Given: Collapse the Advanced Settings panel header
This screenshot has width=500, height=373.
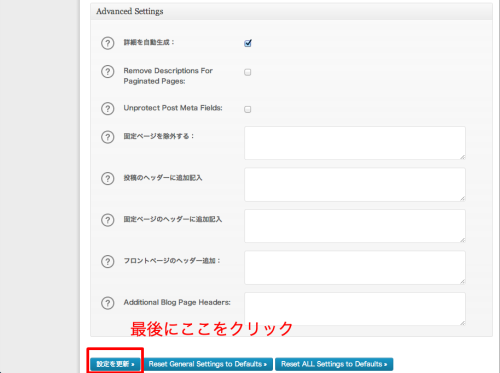Looking at the screenshot, I should pos(291,11).
